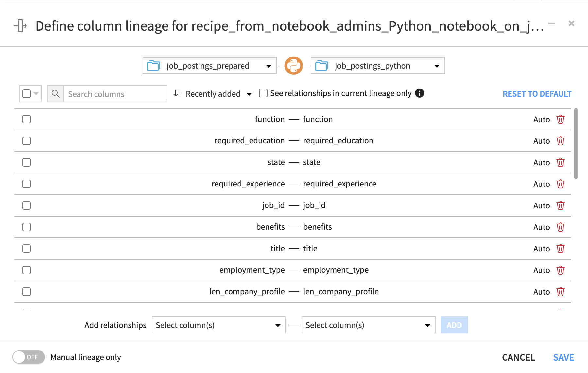This screenshot has width=588, height=373.
Task: Click the output column name required_experience
Action: coord(340,184)
